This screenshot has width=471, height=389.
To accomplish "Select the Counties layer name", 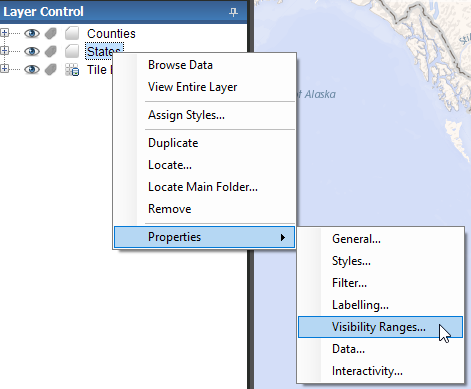I will click(x=111, y=34).
